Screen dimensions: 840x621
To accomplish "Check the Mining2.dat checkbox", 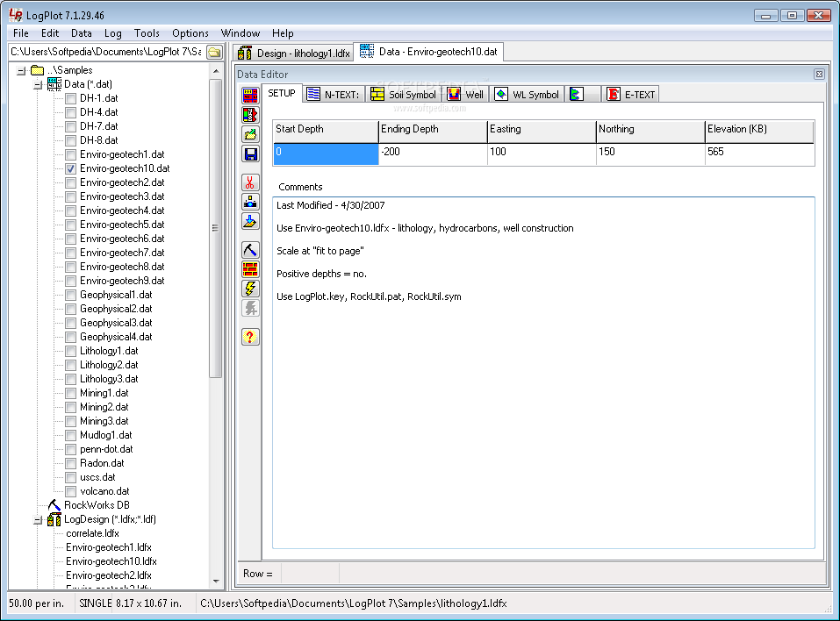I will click(71, 407).
